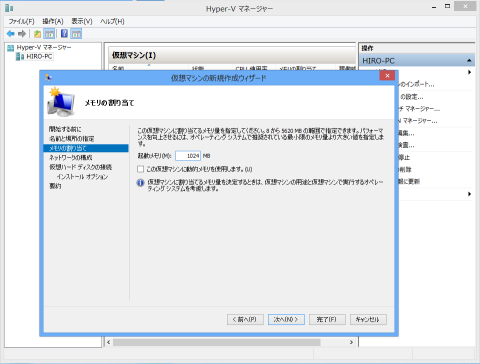Select HIRO-PC server in tree

tap(39, 56)
